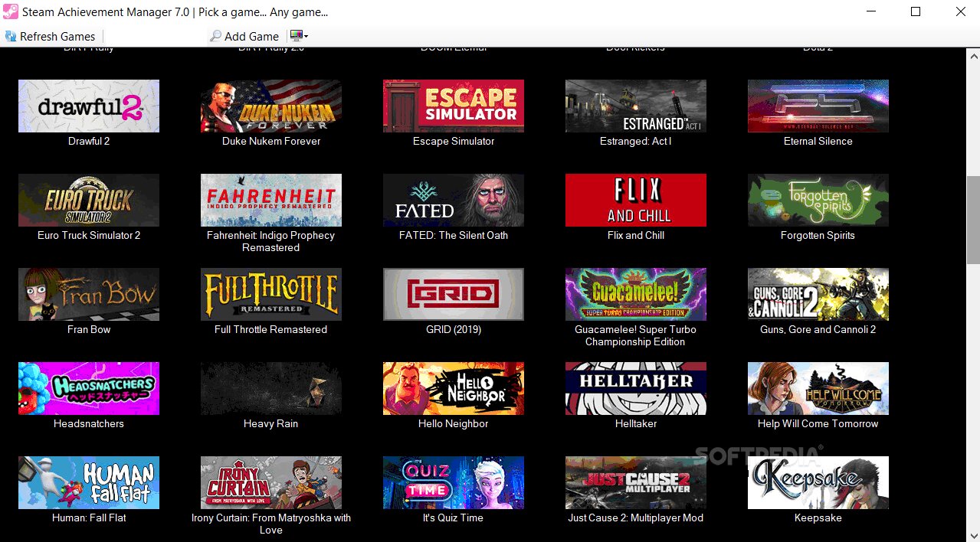Viewport: 980px width, 542px height.
Task: Select the Hello Neighbor thumbnail
Action: pos(454,388)
